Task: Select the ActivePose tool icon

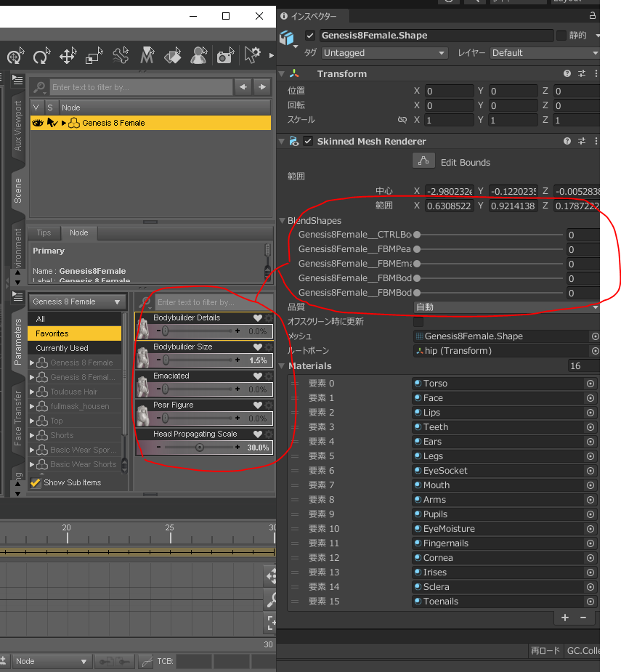Action: point(121,56)
